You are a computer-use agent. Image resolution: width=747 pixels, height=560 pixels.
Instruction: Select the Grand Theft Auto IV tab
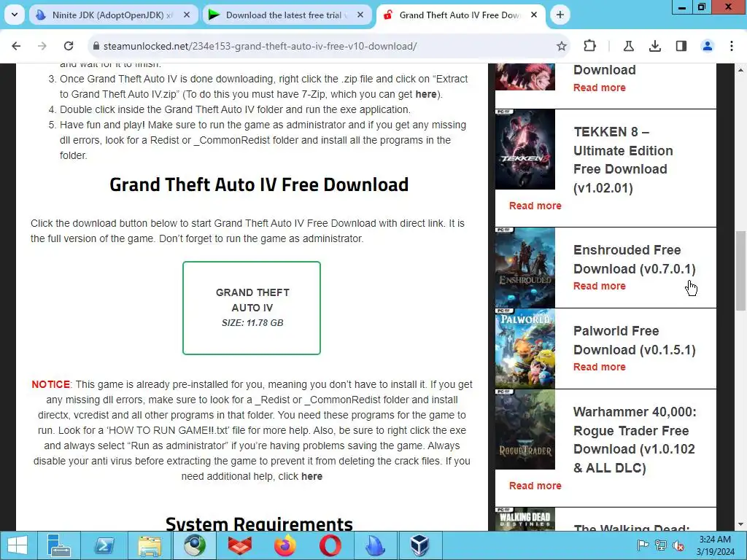[x=460, y=15]
